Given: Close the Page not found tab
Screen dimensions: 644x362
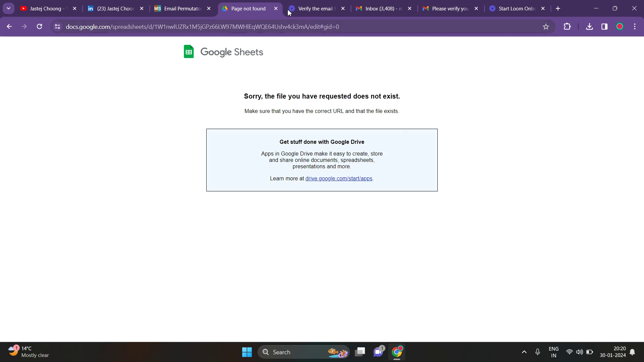Looking at the screenshot, I should (276, 8).
